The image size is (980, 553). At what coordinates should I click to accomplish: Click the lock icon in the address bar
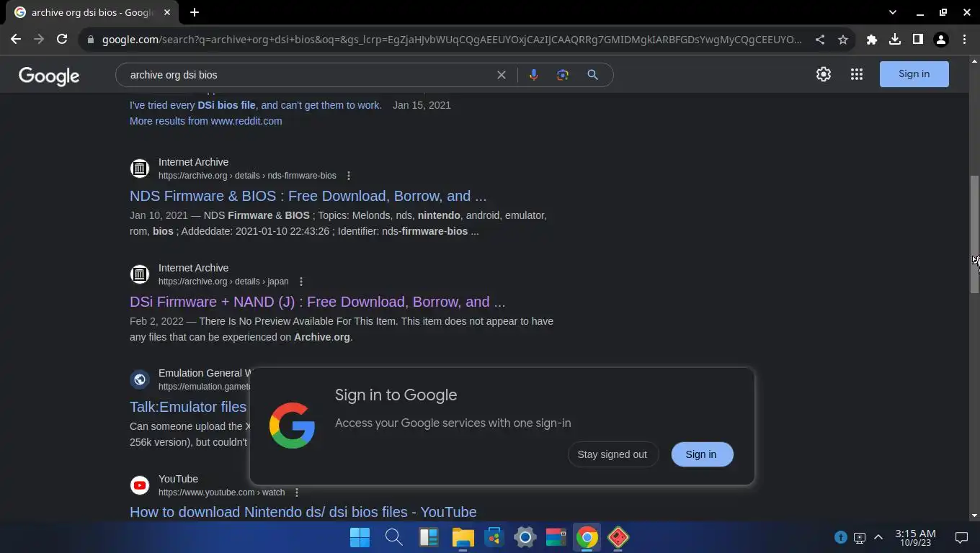pos(90,40)
